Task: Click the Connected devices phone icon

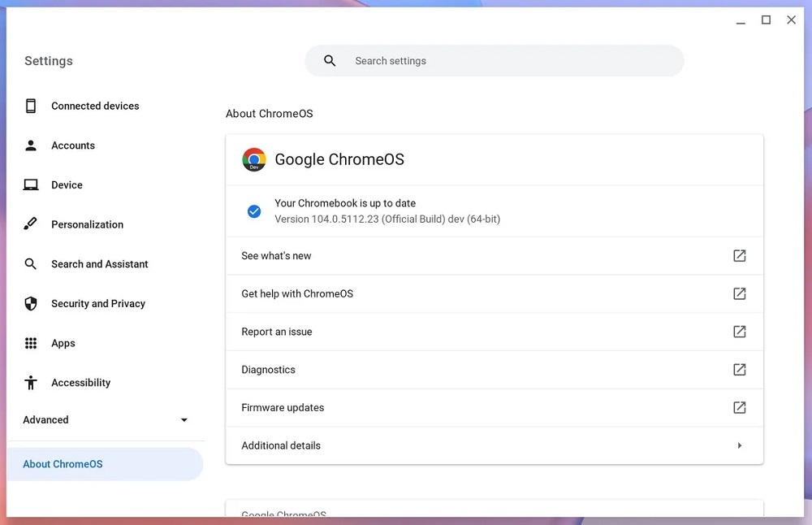Action: tap(31, 106)
